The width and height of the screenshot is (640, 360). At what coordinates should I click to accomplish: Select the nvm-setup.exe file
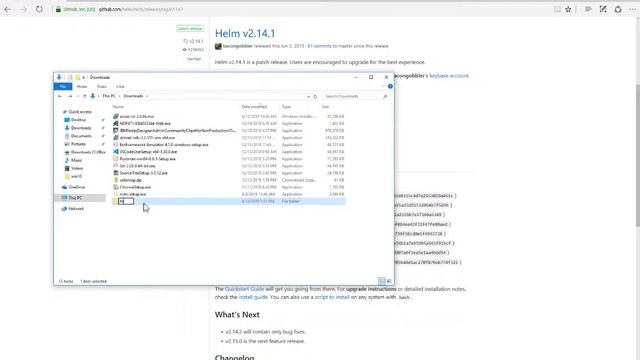tap(133, 194)
